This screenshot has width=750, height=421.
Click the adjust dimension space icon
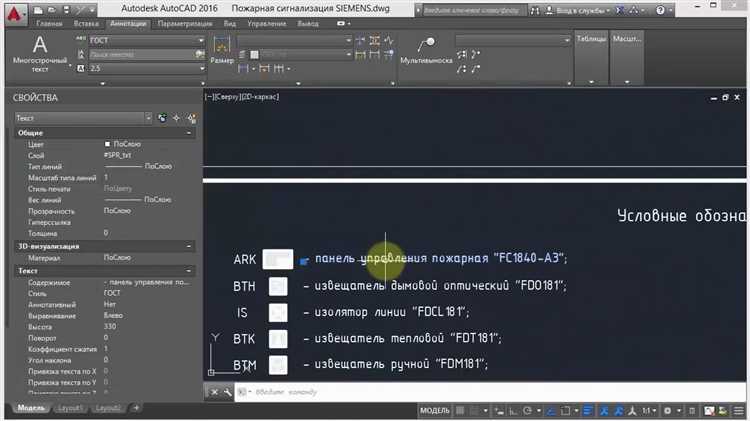pos(375,41)
